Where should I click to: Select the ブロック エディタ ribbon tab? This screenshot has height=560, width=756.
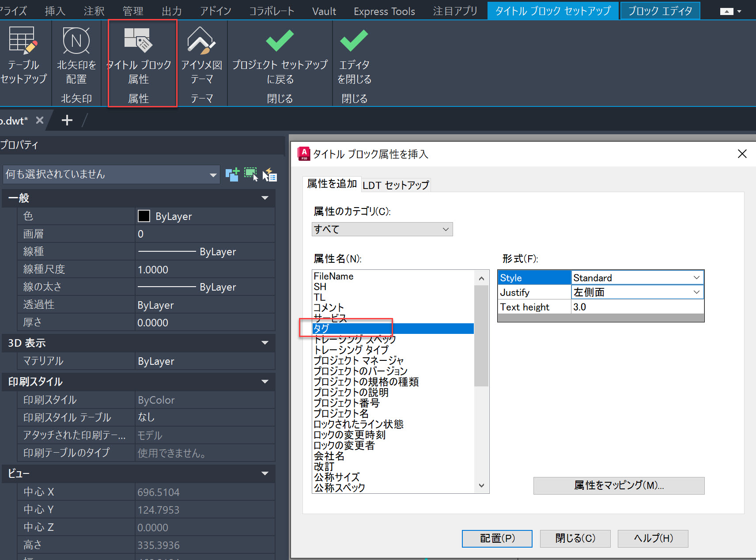pyautogui.click(x=660, y=11)
